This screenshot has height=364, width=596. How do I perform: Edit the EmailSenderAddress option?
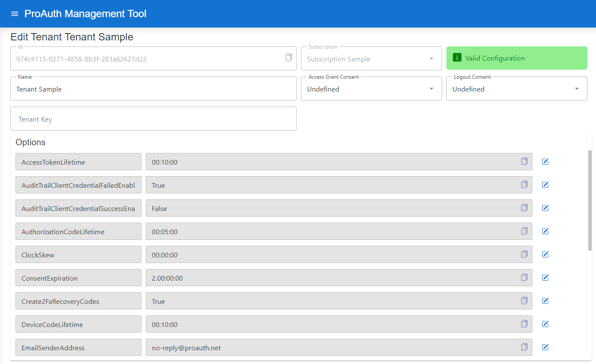click(x=545, y=347)
